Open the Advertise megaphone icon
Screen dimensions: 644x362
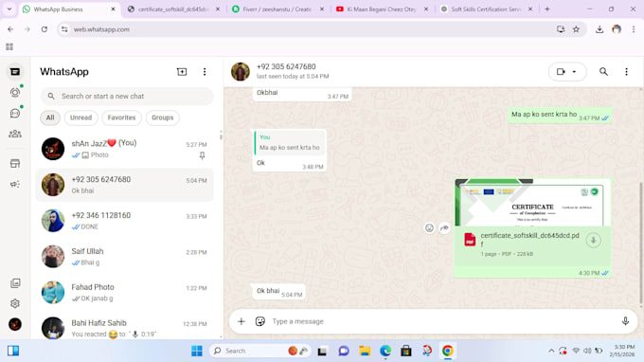15,184
